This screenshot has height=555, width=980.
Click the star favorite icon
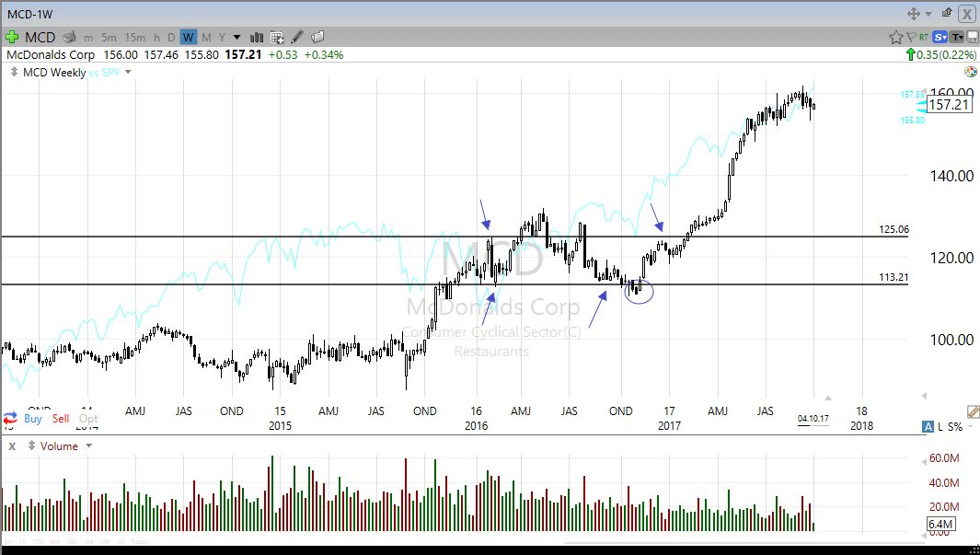tap(895, 37)
